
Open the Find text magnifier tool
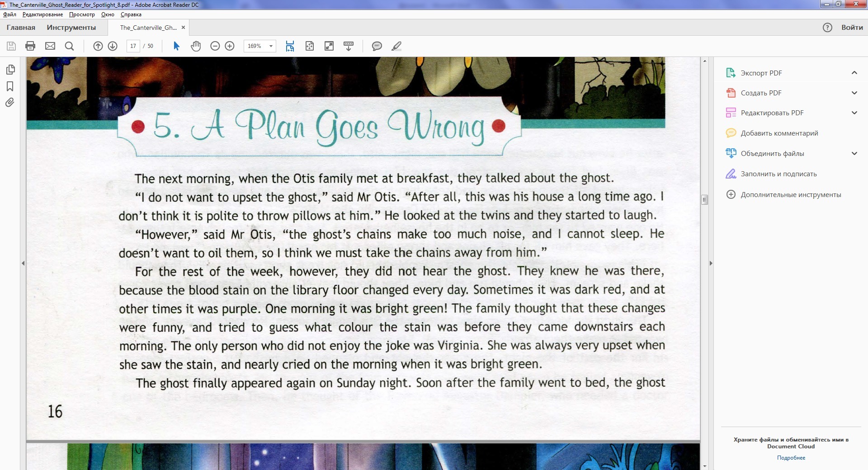(x=69, y=46)
